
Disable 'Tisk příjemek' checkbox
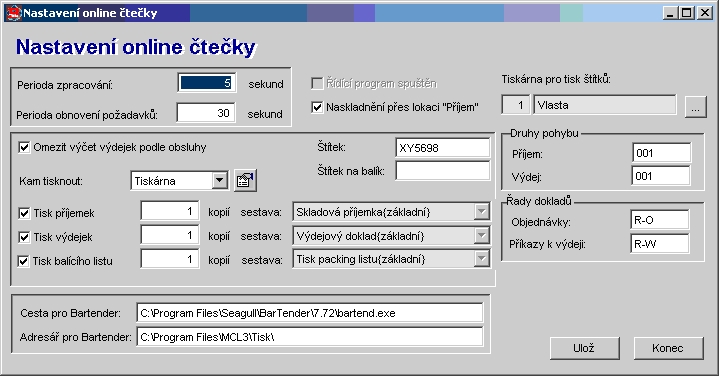click(x=24, y=213)
